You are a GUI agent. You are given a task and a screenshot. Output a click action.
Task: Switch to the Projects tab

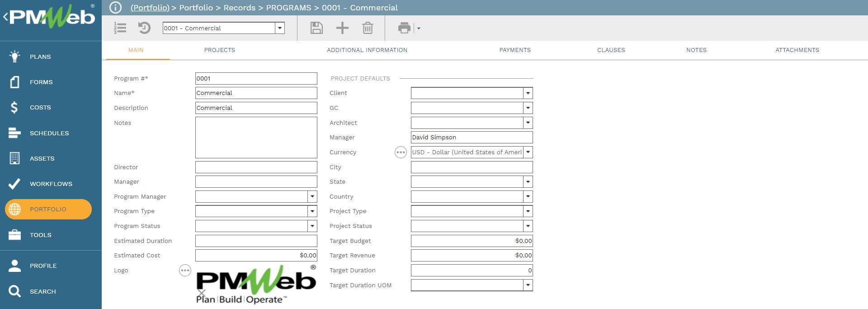click(x=219, y=50)
